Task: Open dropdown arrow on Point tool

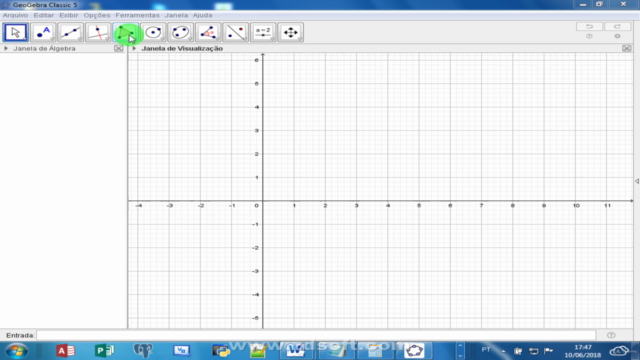Action: [53, 40]
